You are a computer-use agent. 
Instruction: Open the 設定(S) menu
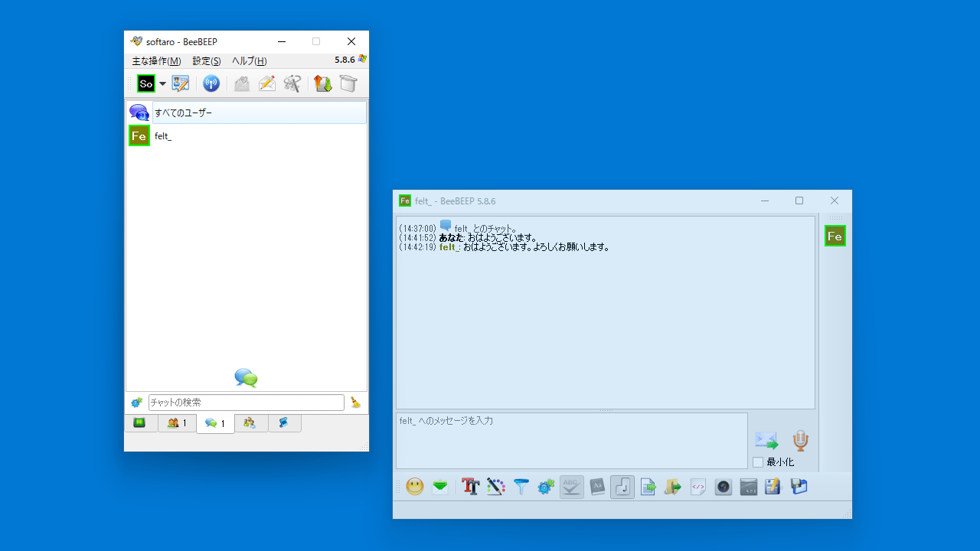(x=207, y=61)
